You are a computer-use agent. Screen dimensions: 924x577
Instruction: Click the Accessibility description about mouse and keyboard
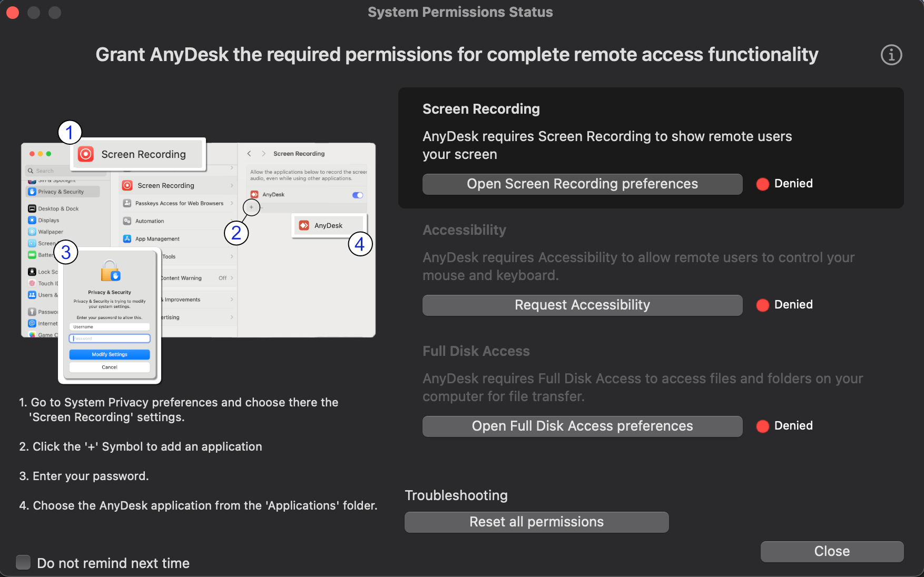point(638,266)
